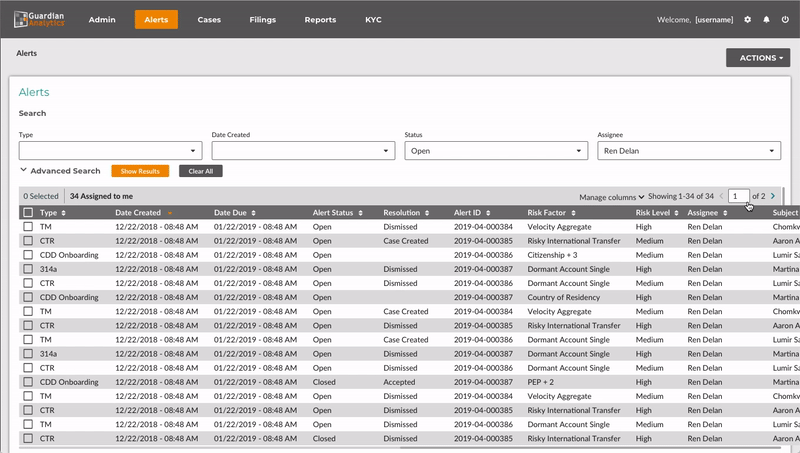Go to next page arrow
Image resolution: width=800 pixels, height=453 pixels.
(x=773, y=196)
